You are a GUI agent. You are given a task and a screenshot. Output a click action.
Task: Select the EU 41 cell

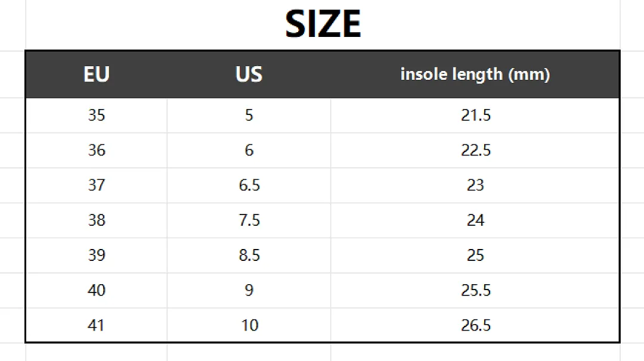click(97, 325)
